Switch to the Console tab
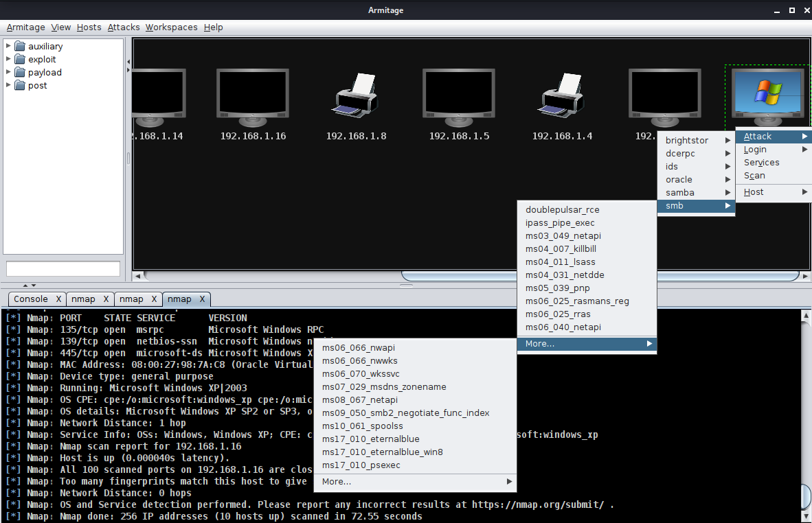 pos(30,299)
